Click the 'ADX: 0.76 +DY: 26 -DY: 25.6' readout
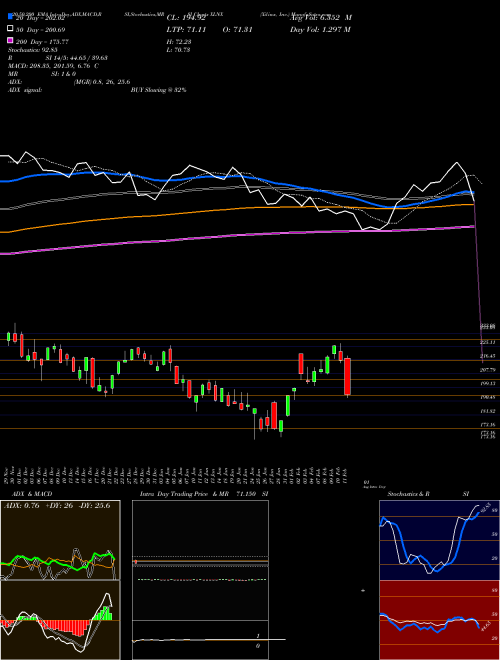This screenshot has height=660, width=500. point(57,506)
